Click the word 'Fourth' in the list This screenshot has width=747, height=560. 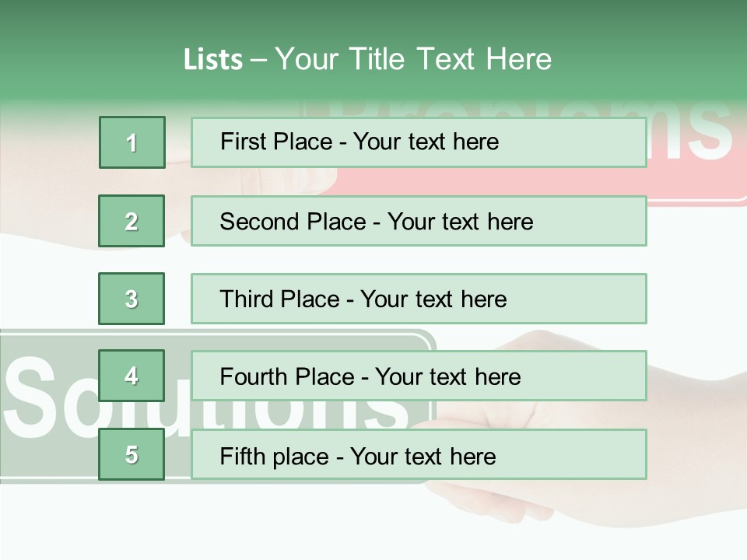click(x=254, y=377)
